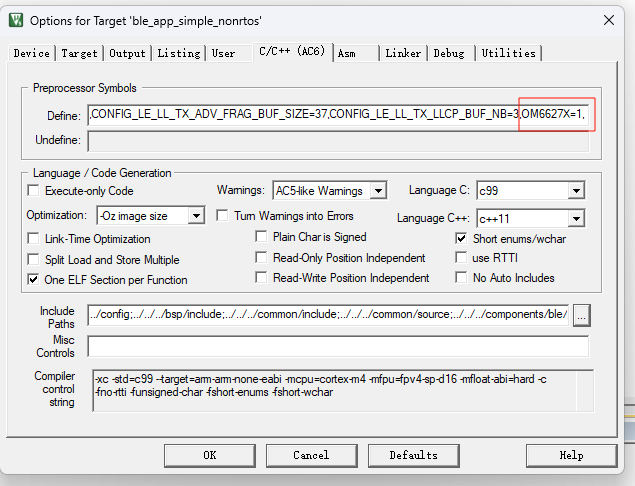The width and height of the screenshot is (635, 486).
Task: Expand the Warnings dropdown
Action: click(377, 191)
